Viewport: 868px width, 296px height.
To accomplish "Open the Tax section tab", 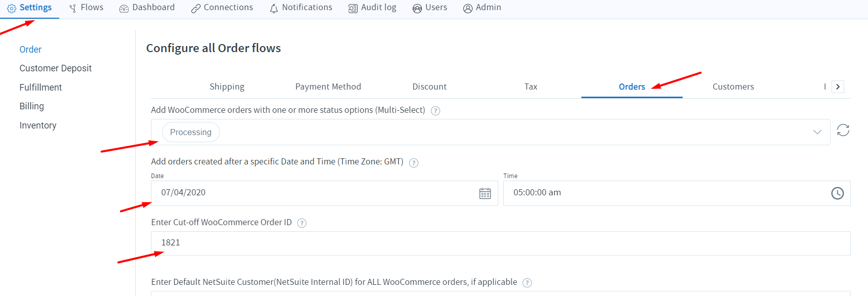I will [x=531, y=87].
